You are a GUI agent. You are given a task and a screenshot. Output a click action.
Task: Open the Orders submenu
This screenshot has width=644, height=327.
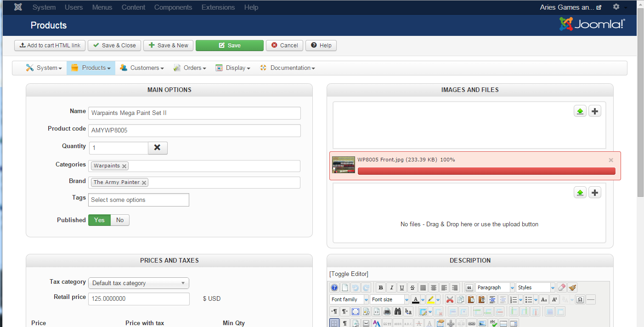(x=190, y=68)
